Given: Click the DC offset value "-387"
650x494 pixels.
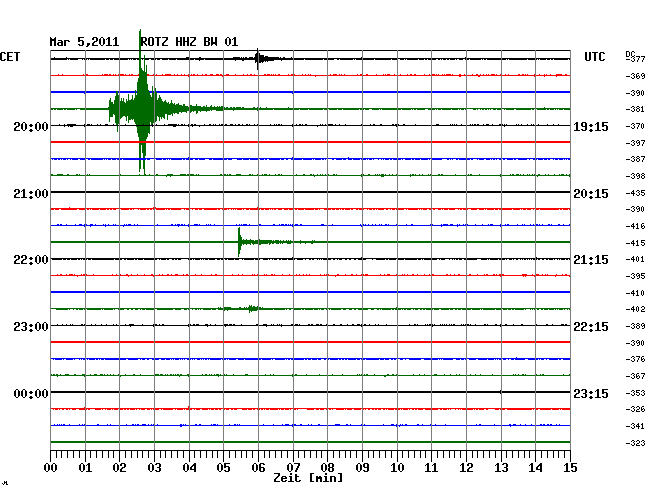Looking at the screenshot, I should (x=635, y=159).
